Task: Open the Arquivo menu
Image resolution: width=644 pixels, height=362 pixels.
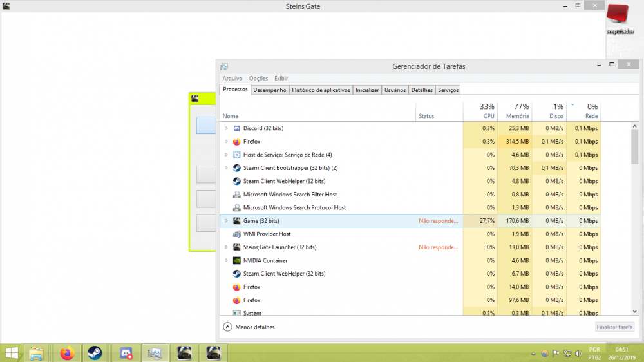Action: click(x=232, y=78)
